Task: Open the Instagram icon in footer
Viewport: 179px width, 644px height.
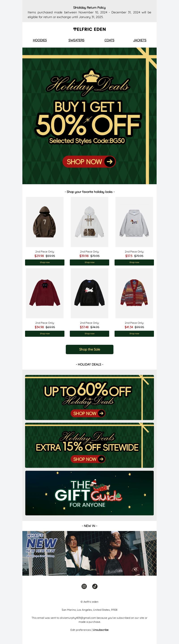Action: 84,586
